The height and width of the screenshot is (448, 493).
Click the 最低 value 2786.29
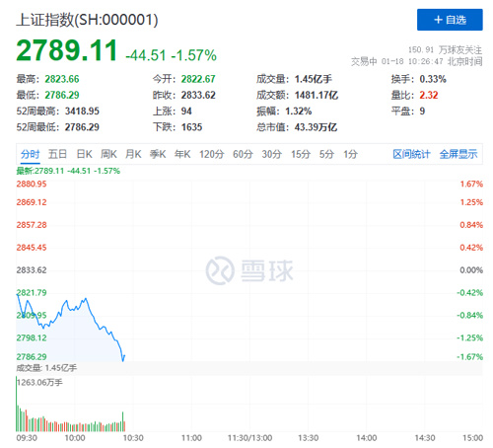[62, 95]
